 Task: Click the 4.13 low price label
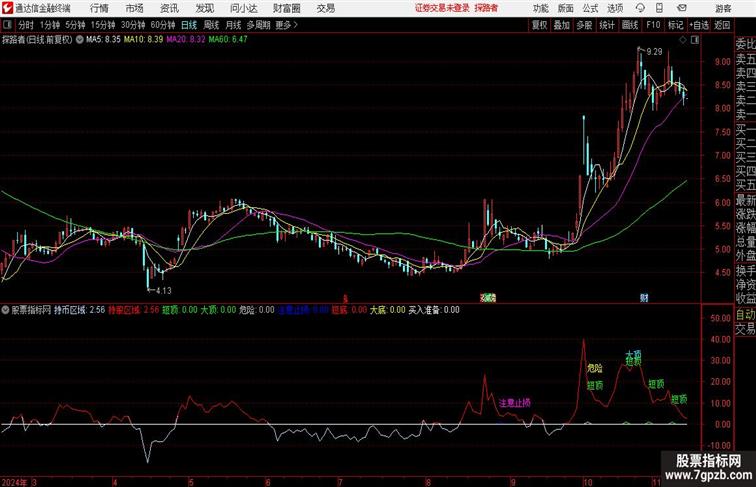[x=163, y=290]
